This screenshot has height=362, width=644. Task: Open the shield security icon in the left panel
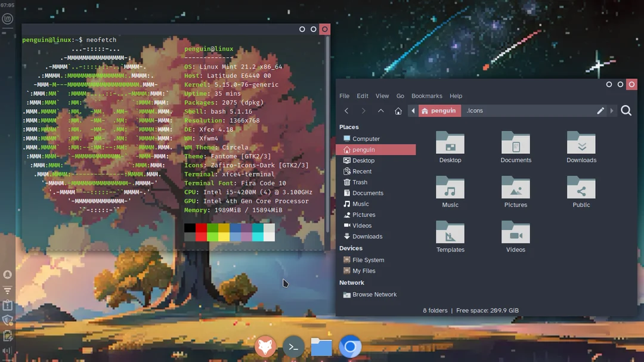click(7, 320)
